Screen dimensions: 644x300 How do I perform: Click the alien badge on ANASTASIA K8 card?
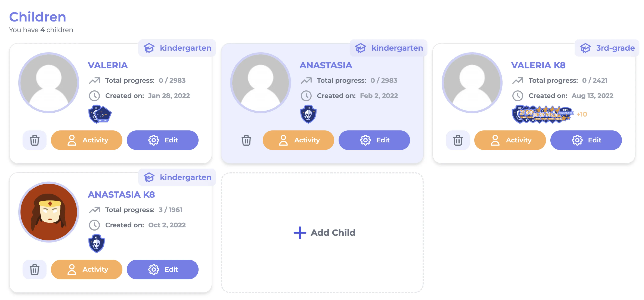(97, 243)
